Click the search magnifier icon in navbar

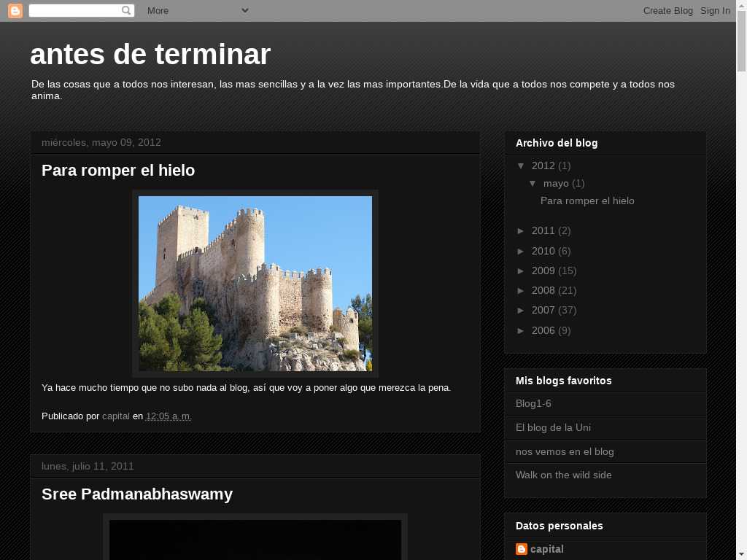coord(126,10)
